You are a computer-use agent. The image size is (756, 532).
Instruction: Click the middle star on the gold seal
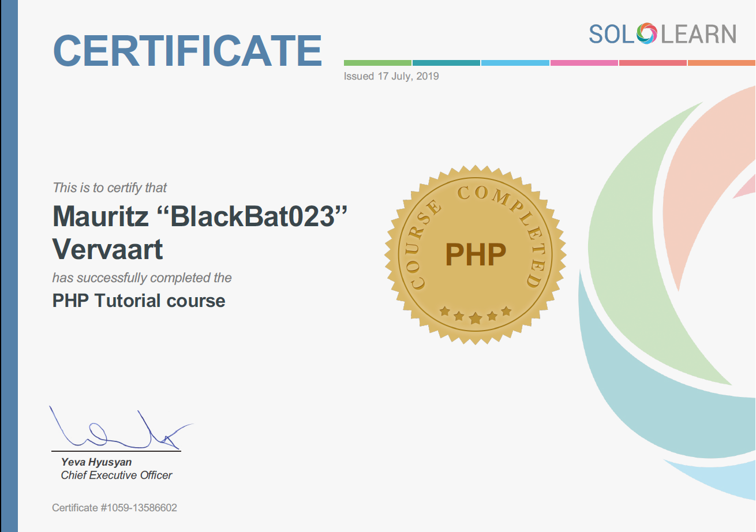476,319
